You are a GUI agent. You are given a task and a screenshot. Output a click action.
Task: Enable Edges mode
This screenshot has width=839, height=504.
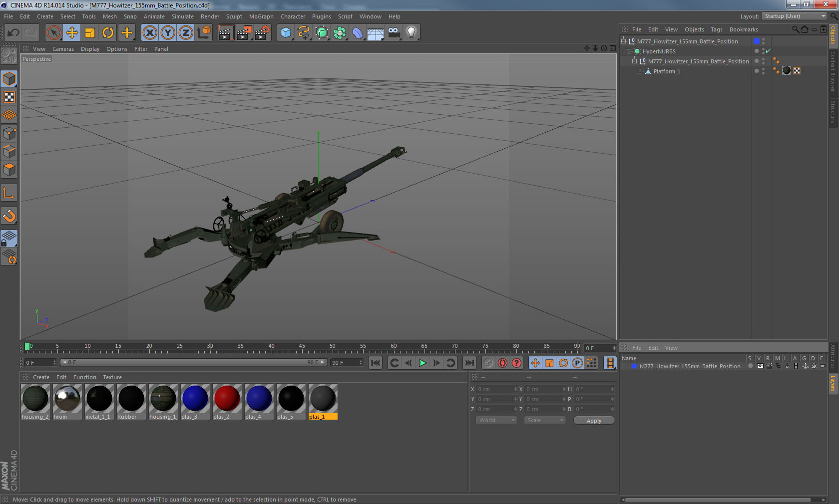tap(9, 151)
